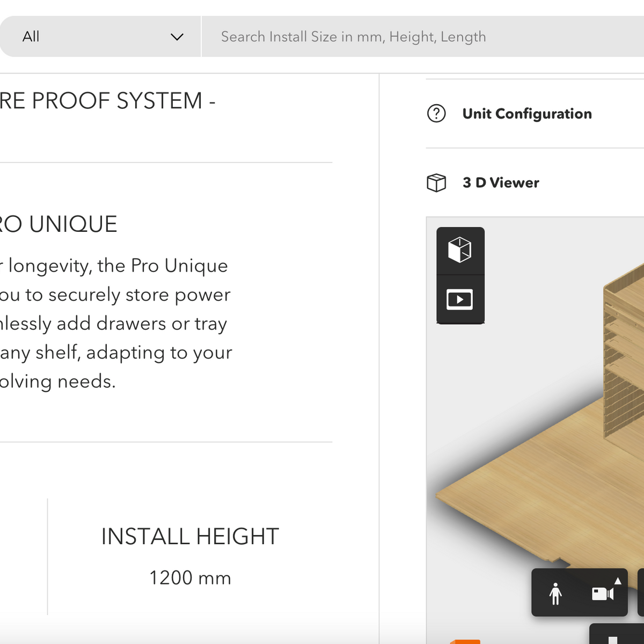Click the PRO UNIQUE heading
Viewport: 644px width, 644px height.
coord(58,224)
